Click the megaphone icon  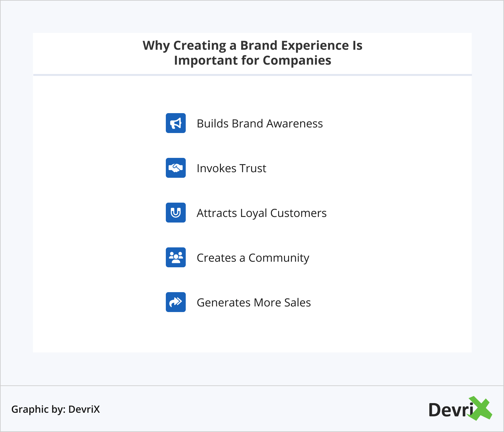176,123
